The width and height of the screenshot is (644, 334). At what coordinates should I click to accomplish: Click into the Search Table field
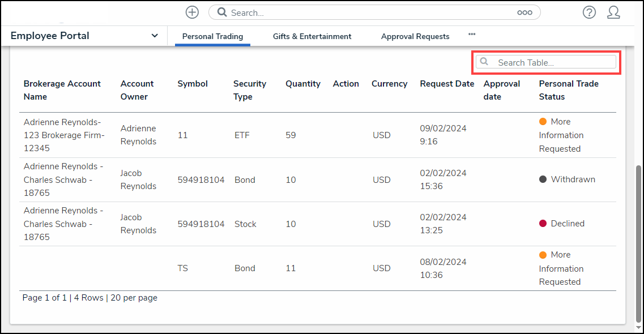coord(552,62)
